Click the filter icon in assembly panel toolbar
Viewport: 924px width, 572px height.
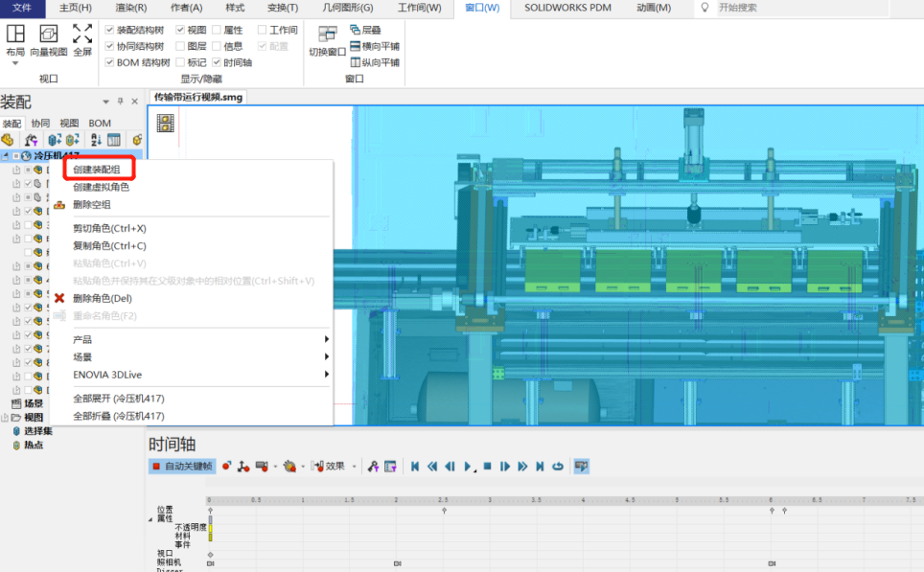31,140
